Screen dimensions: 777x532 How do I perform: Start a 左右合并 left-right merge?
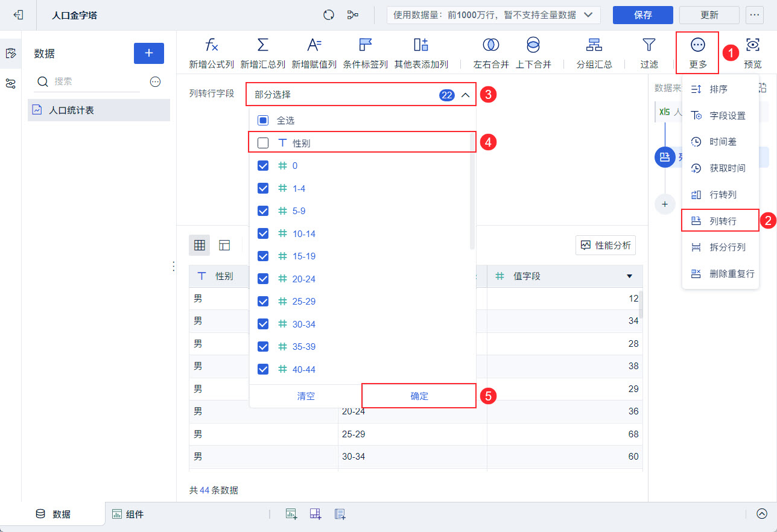491,53
